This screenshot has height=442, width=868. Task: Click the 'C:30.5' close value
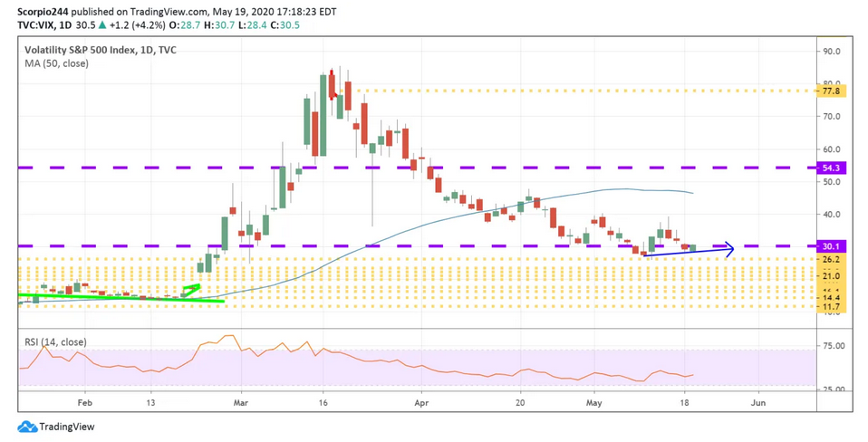(287, 25)
